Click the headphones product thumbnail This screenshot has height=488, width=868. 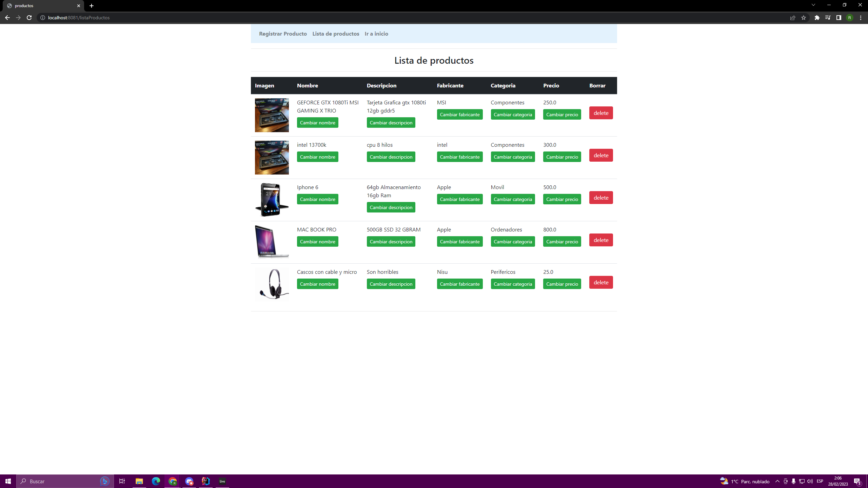(272, 284)
